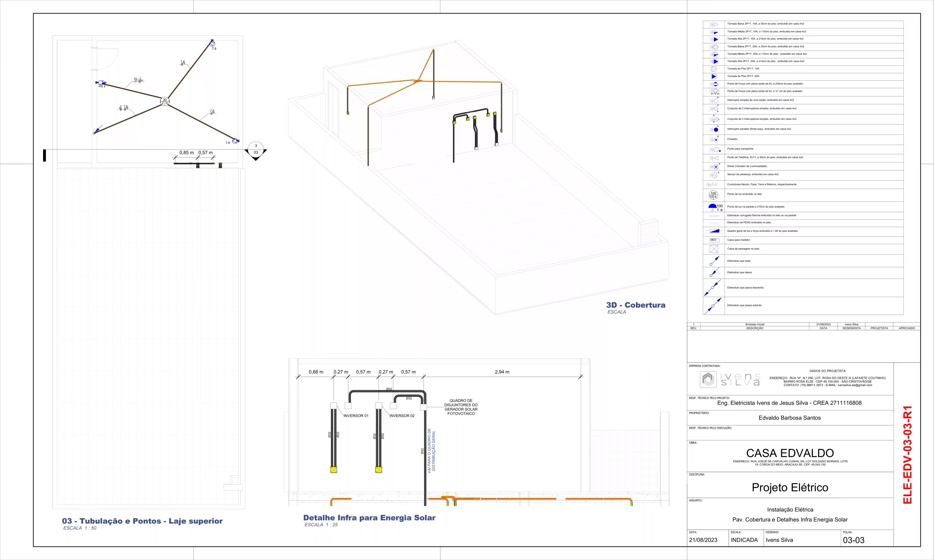The image size is (934, 560).
Task: Select the Sensor de presença symbol
Action: click(x=714, y=175)
